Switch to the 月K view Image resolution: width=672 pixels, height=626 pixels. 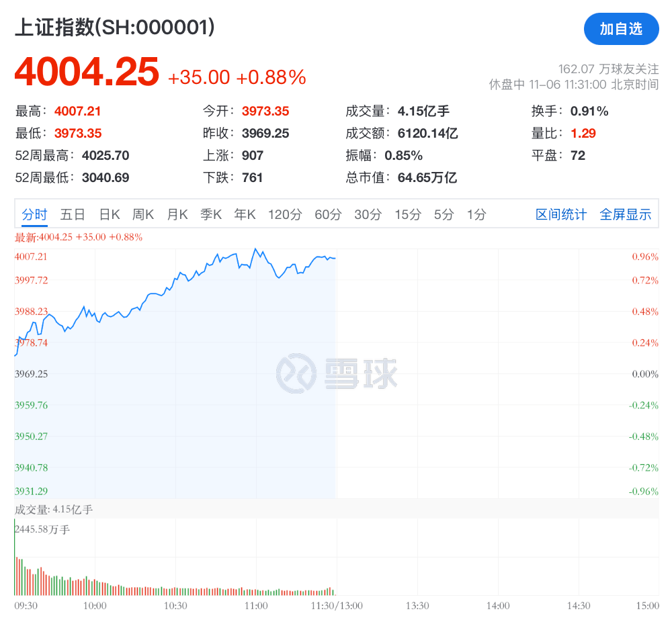tap(177, 214)
